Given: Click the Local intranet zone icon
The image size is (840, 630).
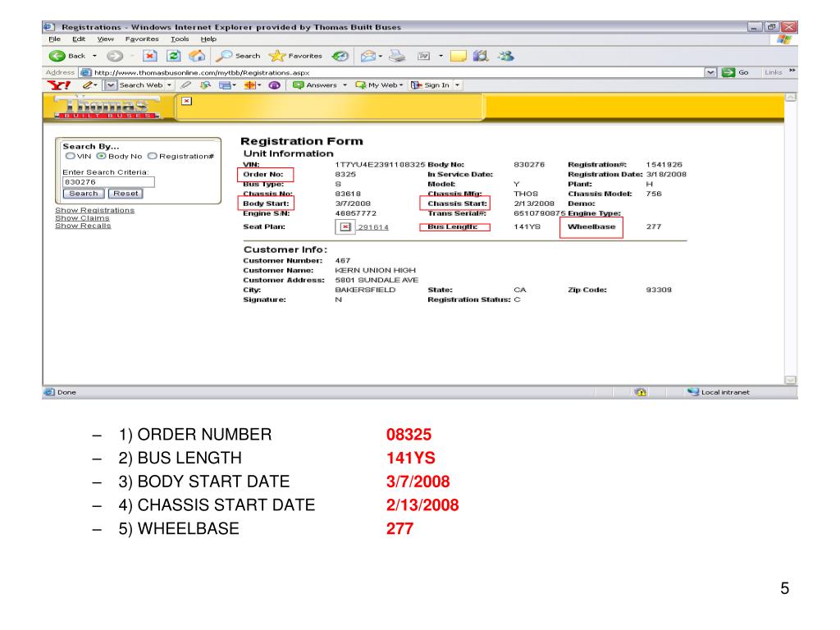Looking at the screenshot, I should coord(693,392).
